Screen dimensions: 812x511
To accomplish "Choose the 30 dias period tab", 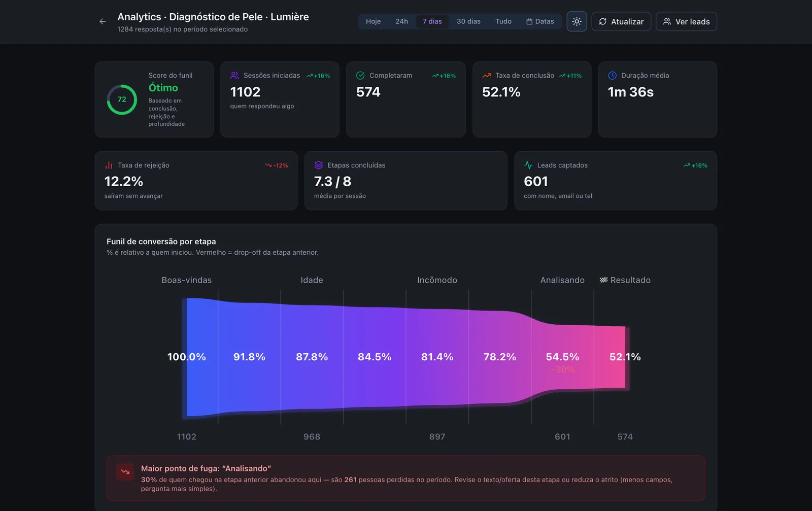I will tap(468, 21).
